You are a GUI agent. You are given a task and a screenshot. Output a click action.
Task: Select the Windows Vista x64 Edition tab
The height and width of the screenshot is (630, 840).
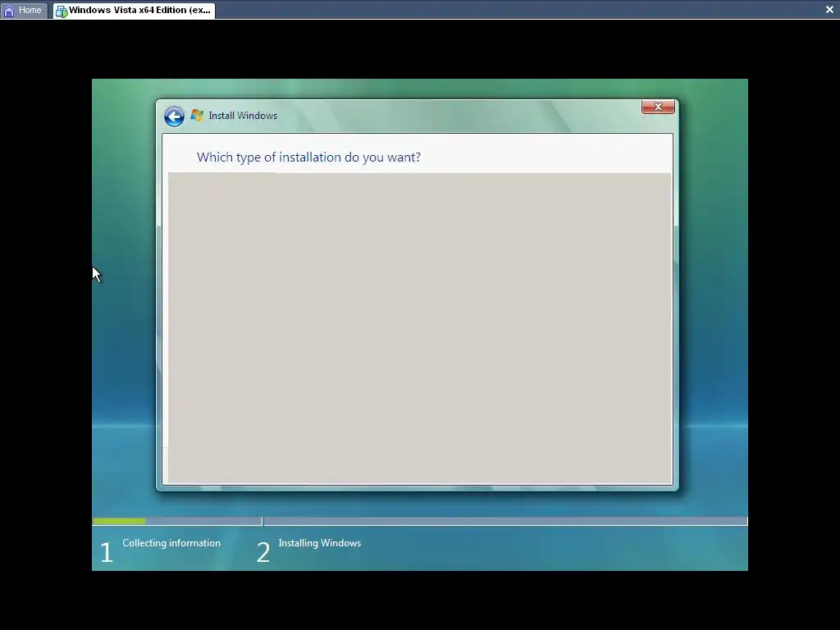(134, 10)
